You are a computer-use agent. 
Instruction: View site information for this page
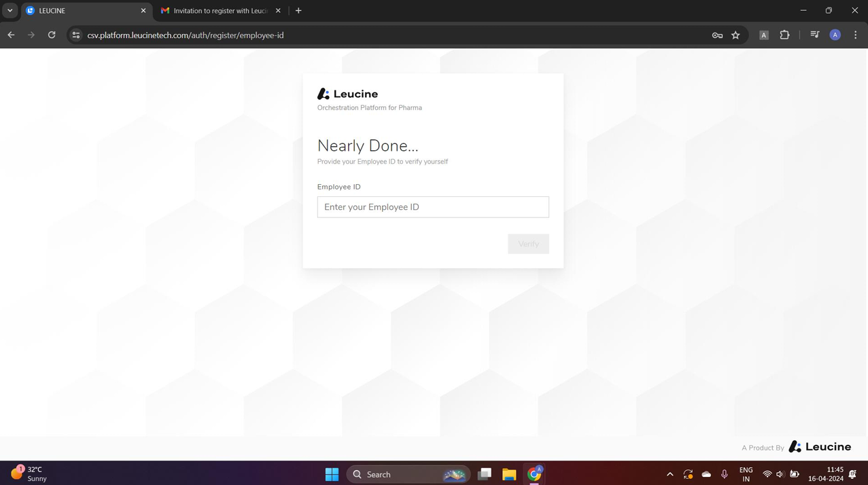click(76, 35)
